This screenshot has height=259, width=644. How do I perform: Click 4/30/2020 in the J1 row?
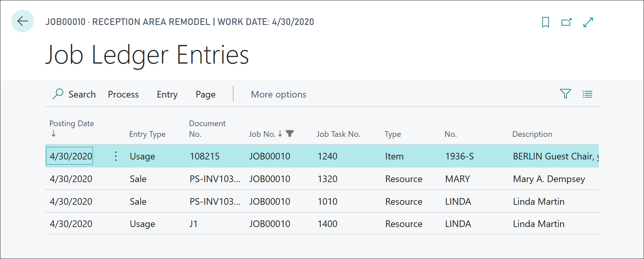(71, 224)
